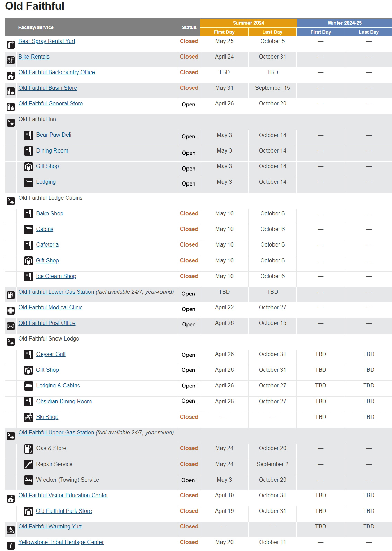Click the medical cross icon for Medical Clinic
This screenshot has width=392, height=551.
pyautogui.click(x=11, y=311)
